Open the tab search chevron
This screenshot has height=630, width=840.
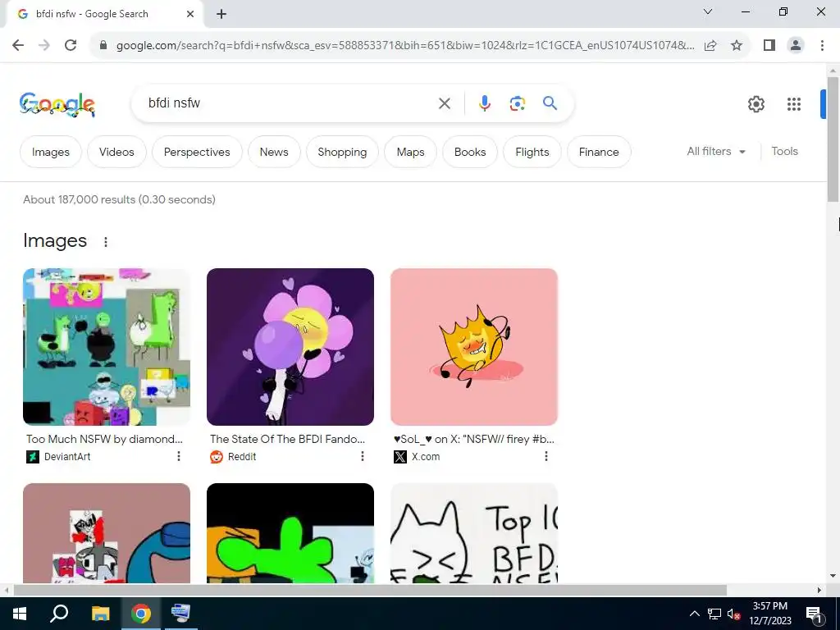(x=708, y=11)
